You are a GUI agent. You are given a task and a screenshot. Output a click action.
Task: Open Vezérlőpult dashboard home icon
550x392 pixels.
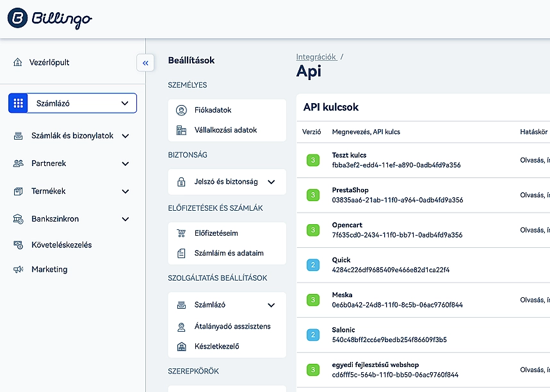pos(18,63)
